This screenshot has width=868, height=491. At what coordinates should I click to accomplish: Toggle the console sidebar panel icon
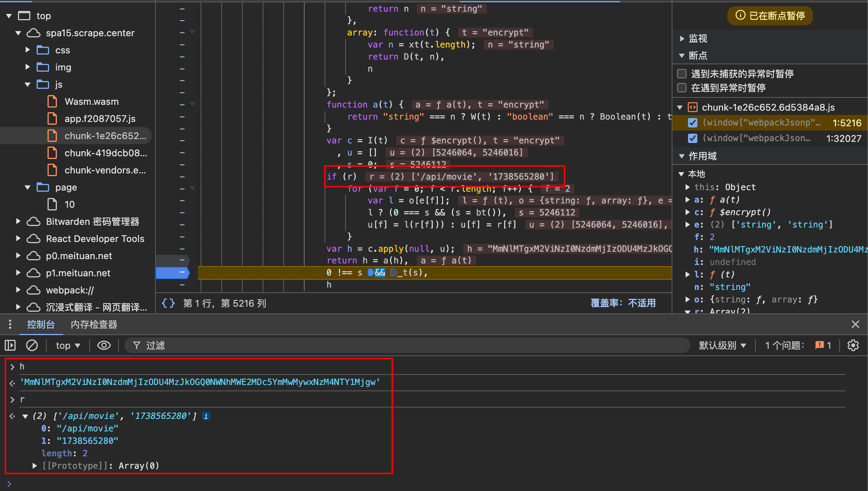click(x=10, y=345)
